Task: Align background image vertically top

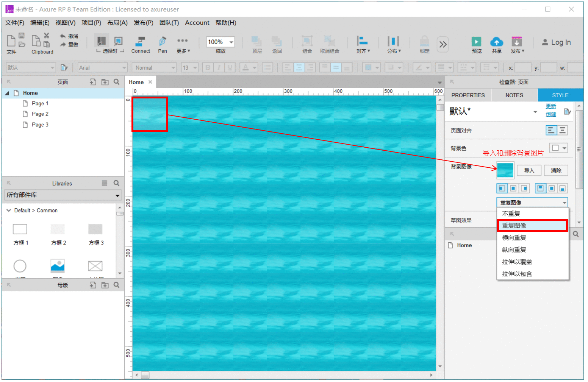Action: tap(540, 188)
